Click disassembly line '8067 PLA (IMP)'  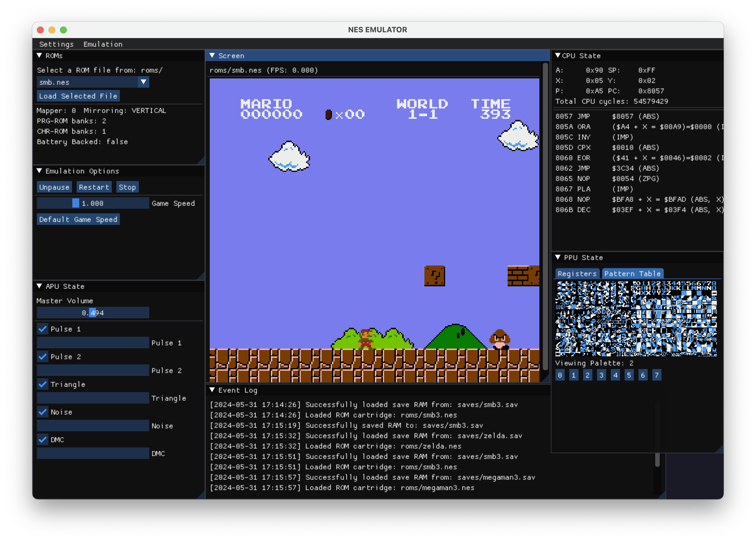pos(594,189)
